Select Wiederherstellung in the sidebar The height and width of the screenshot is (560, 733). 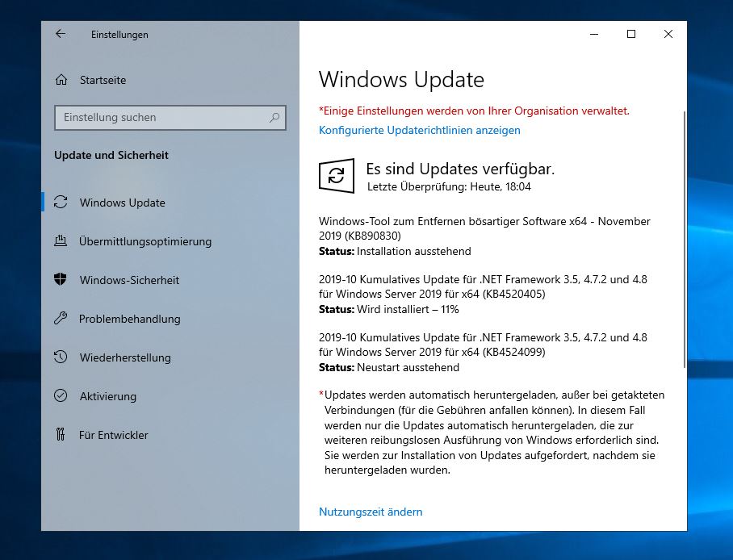click(x=125, y=357)
